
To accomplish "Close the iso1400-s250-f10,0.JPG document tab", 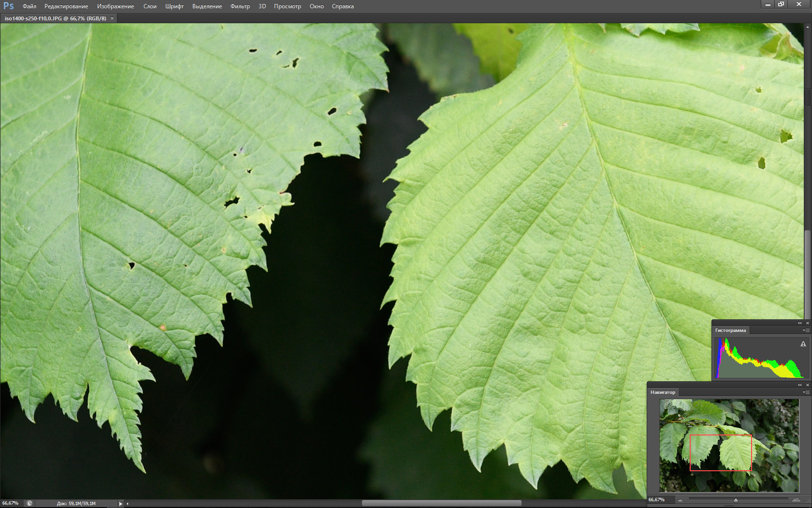I will point(112,18).
